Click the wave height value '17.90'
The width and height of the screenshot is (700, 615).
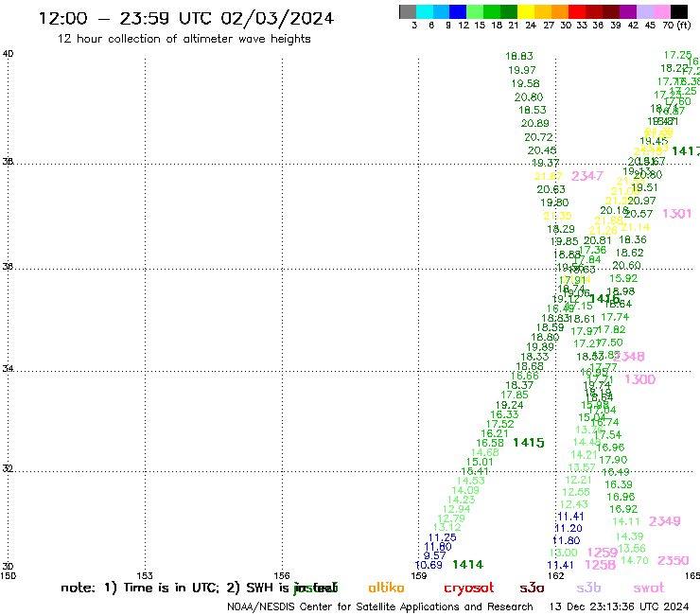pyautogui.click(x=613, y=460)
